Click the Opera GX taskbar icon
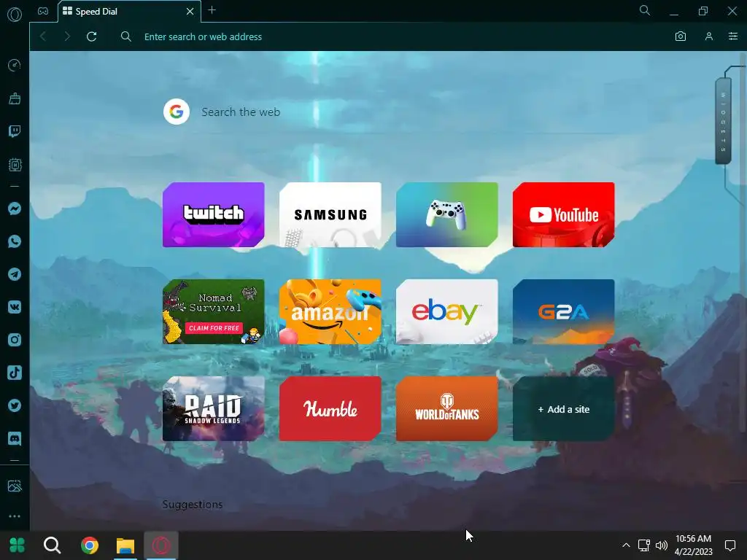Image resolution: width=747 pixels, height=560 pixels. pyautogui.click(x=161, y=545)
